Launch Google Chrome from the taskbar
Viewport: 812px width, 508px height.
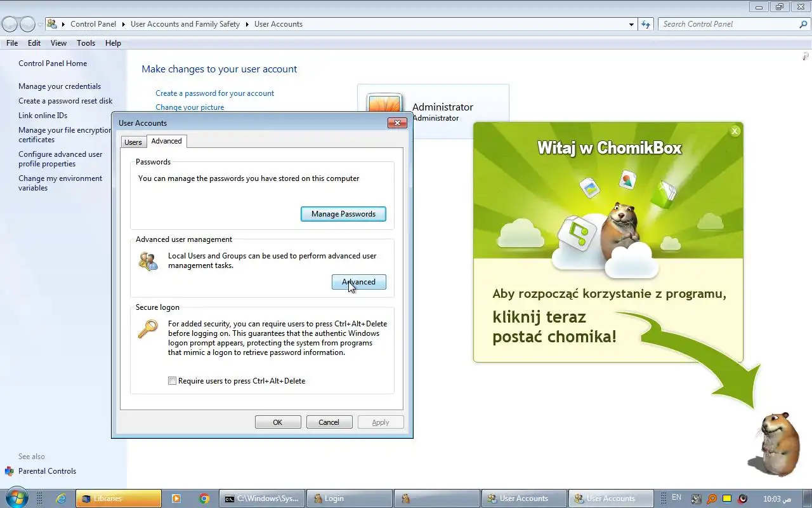pyautogui.click(x=204, y=498)
